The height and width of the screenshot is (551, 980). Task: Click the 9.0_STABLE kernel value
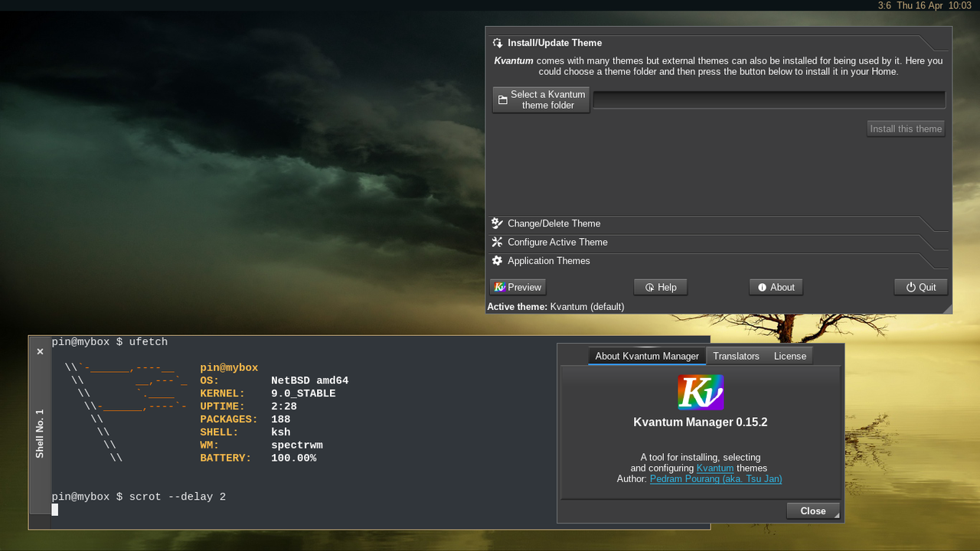(x=303, y=393)
